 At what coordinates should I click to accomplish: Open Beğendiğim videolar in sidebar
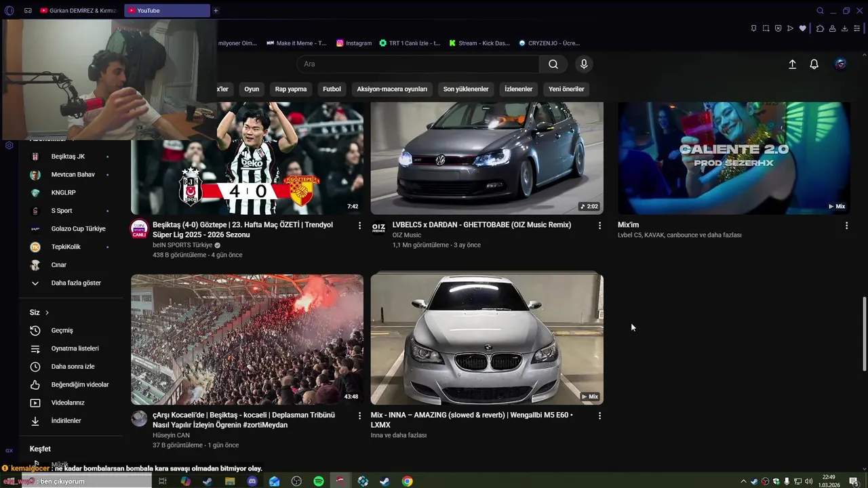(x=69, y=385)
